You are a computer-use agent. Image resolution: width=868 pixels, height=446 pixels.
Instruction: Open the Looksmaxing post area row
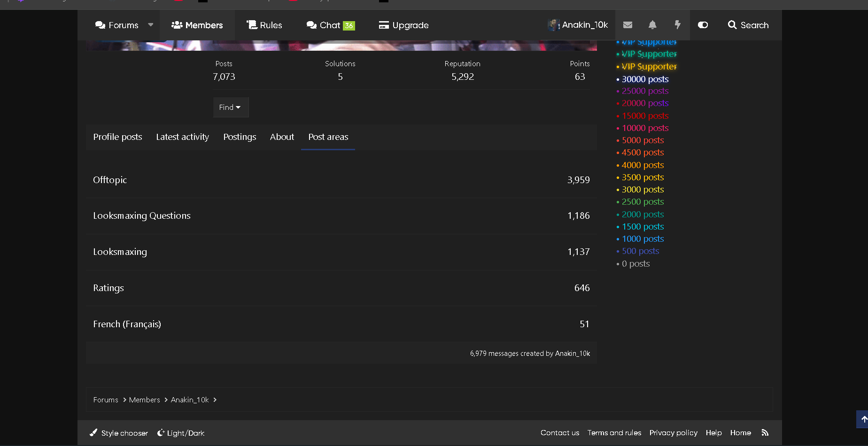coord(341,252)
